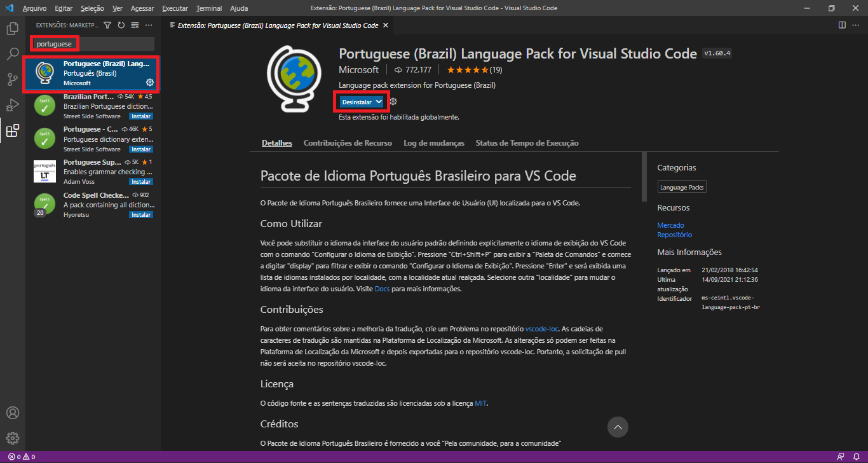868x463 pixels.
Task: Open the Source Control view
Action: coord(12,79)
